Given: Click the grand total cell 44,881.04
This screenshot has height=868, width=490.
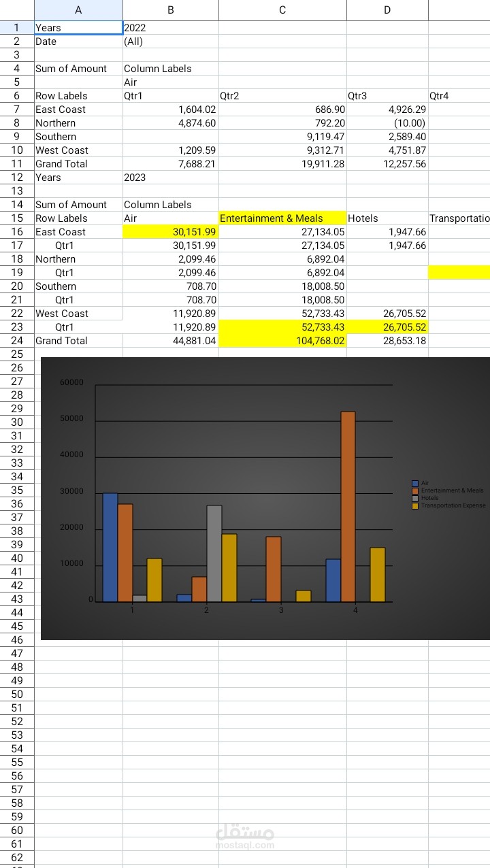Looking at the screenshot, I should click(x=171, y=341).
